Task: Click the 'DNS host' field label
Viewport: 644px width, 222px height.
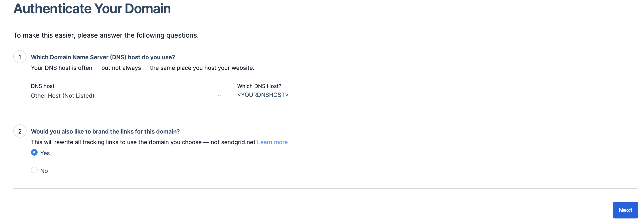Action: pyautogui.click(x=42, y=86)
